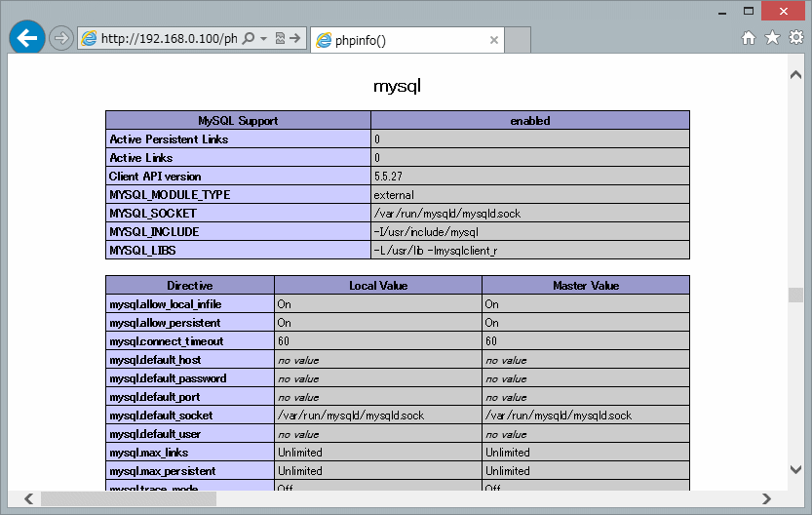This screenshot has height=515, width=812.
Task: Click mysql.default_host directive
Action: [155, 360]
